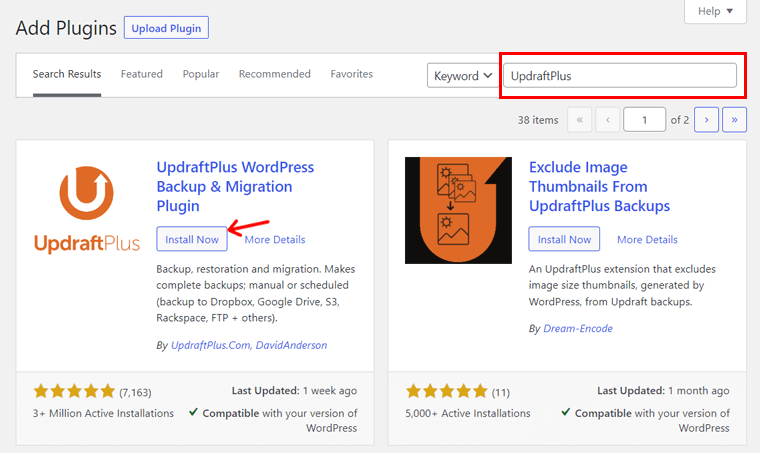
Task: Click the star rating with 11 reviews
Action: [x=446, y=391]
